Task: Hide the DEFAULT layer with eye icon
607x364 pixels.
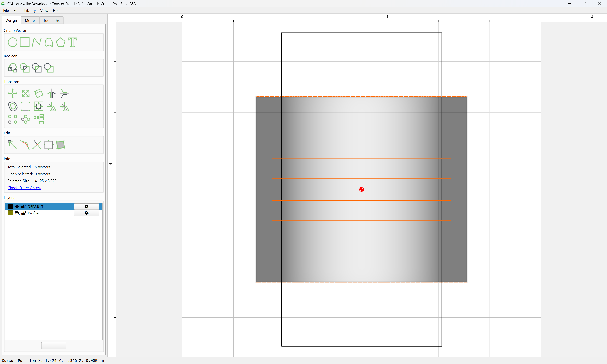Action: tap(17, 206)
